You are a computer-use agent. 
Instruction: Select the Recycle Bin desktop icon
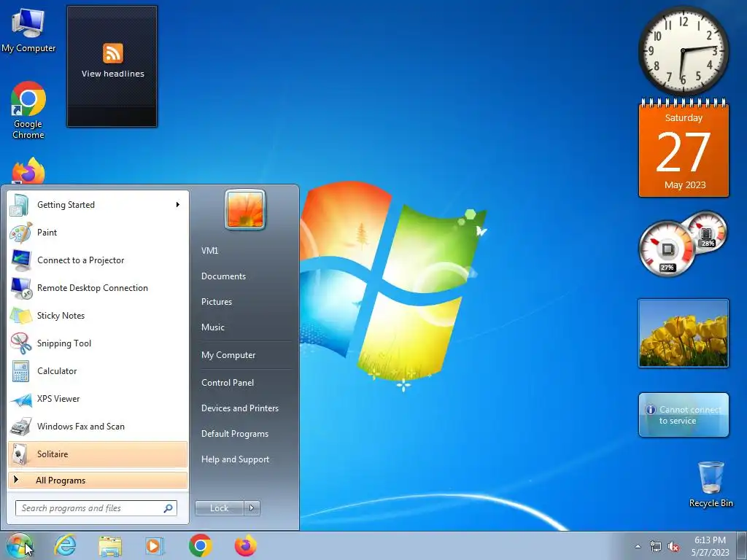click(x=711, y=483)
